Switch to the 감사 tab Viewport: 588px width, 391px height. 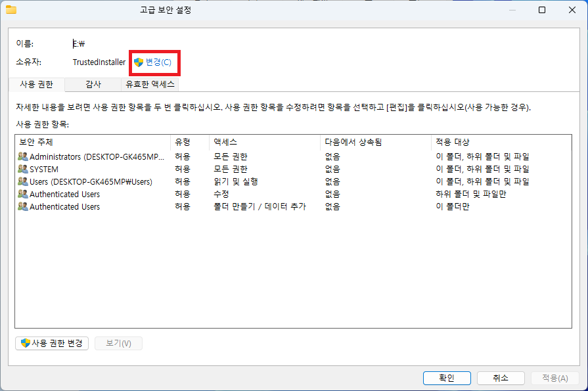pyautogui.click(x=93, y=84)
